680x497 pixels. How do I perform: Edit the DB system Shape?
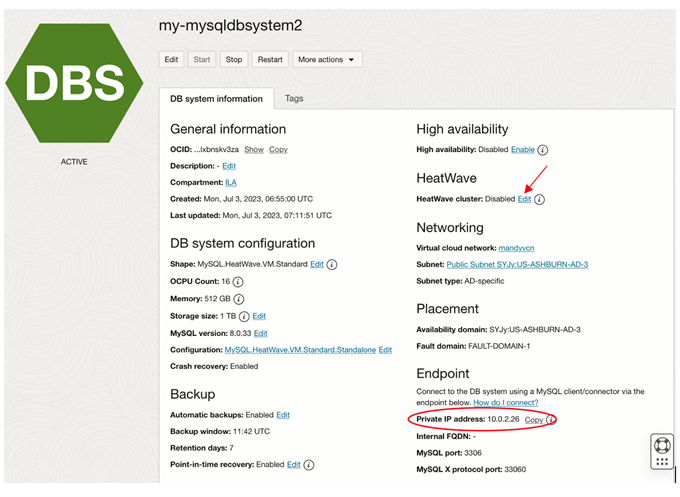tap(317, 264)
